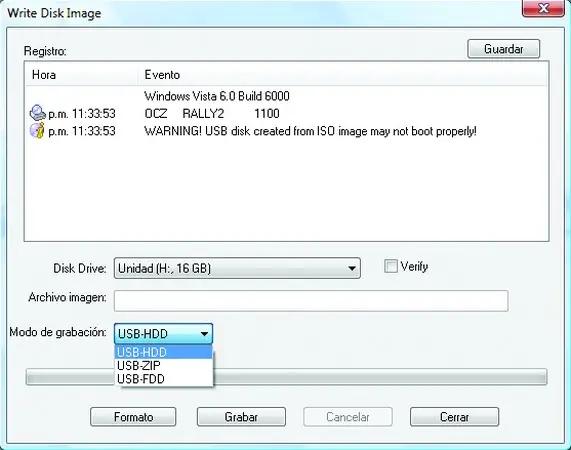
Task: Click the Evento column header
Action: [x=342, y=75]
